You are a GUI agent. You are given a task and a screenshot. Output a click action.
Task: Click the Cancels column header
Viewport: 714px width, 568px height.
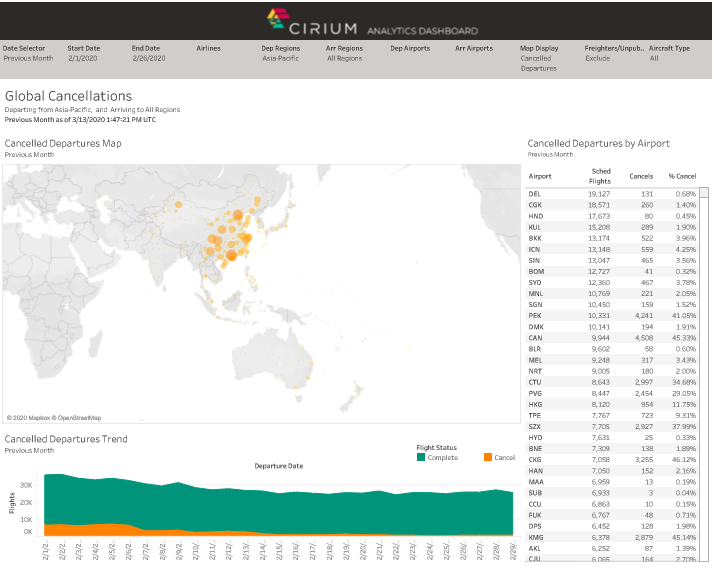click(x=641, y=177)
